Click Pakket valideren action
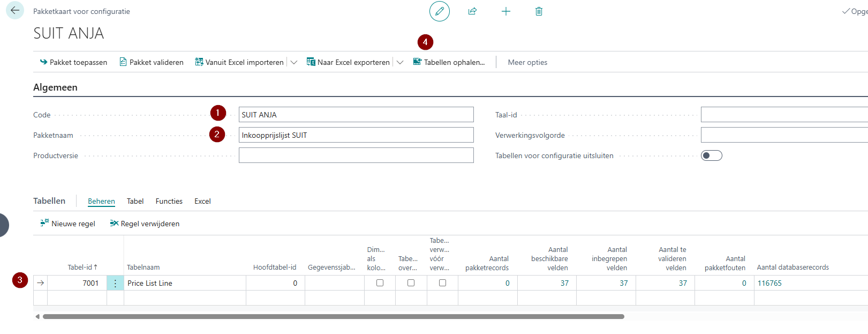This screenshot has height=334, width=868. coord(152,62)
